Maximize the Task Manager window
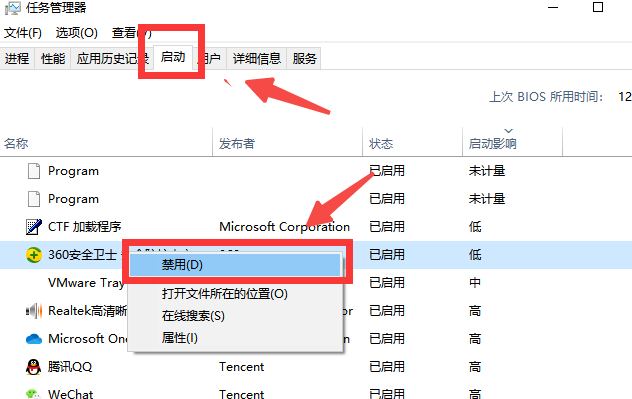 [x=598, y=7]
